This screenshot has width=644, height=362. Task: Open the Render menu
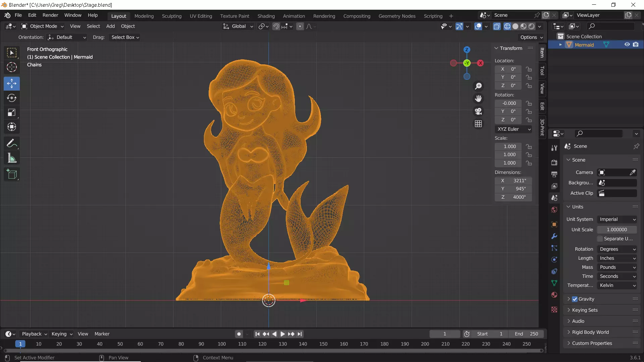50,15
